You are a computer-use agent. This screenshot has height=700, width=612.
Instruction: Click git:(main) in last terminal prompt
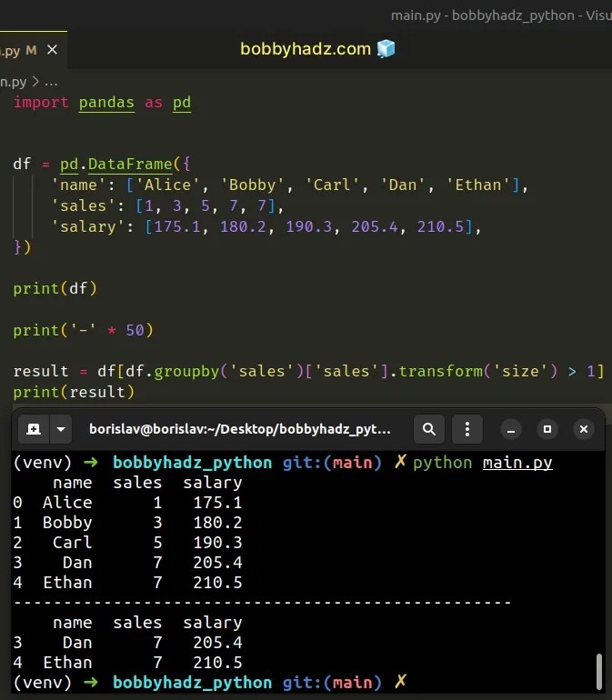point(332,682)
